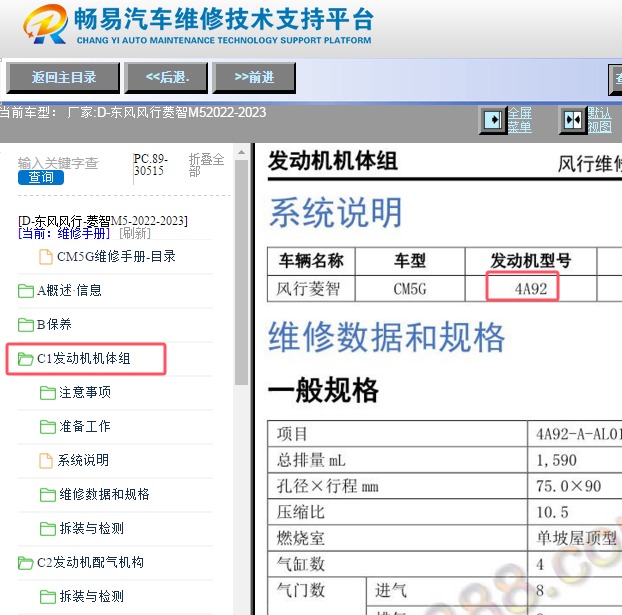Expand 拆装与检测 under C2发动机配气机构
The width and height of the screenshot is (622, 615).
click(x=92, y=596)
